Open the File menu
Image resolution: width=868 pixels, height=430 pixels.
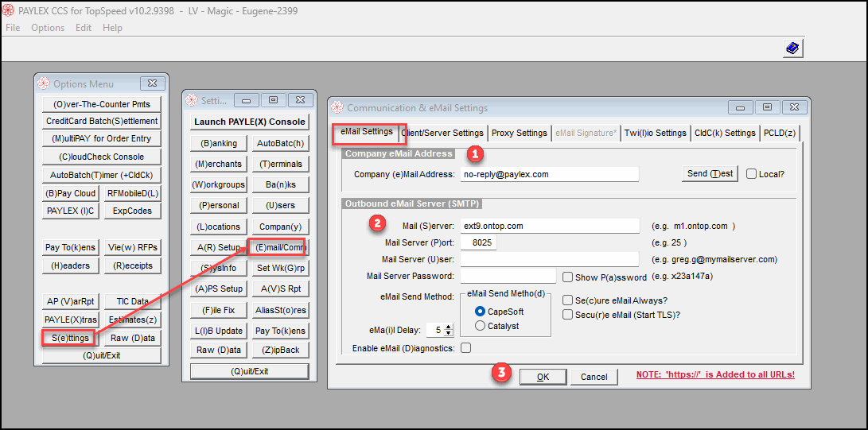(13, 28)
